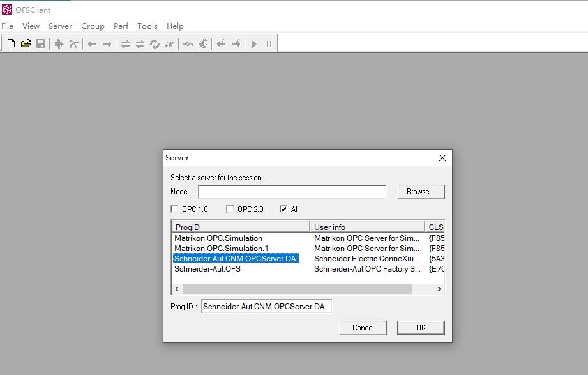Enable the OPC 1.0 checkbox
Viewport: 588px width, 375px height.
[174, 209]
